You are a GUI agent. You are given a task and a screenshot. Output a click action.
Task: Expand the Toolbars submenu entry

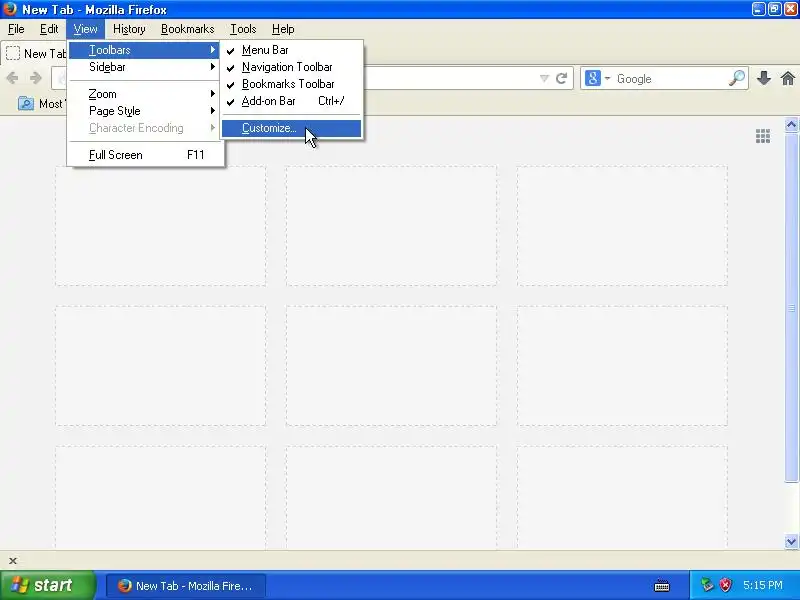pyautogui.click(x=145, y=50)
